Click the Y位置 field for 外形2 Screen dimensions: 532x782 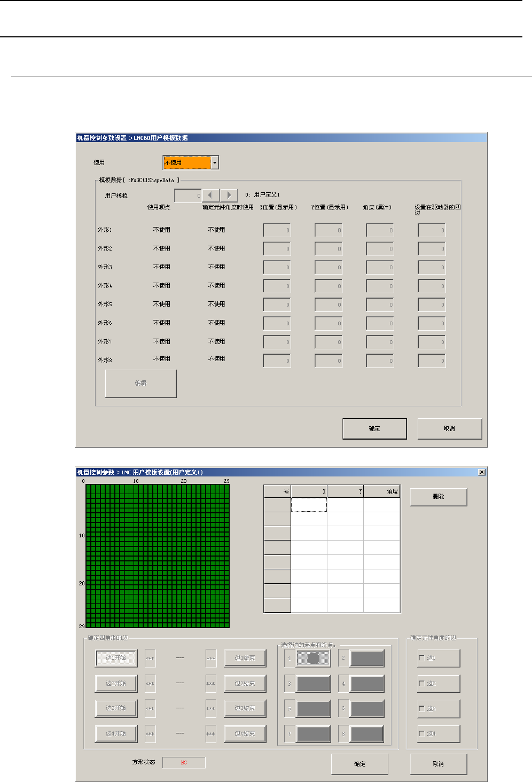point(328,249)
